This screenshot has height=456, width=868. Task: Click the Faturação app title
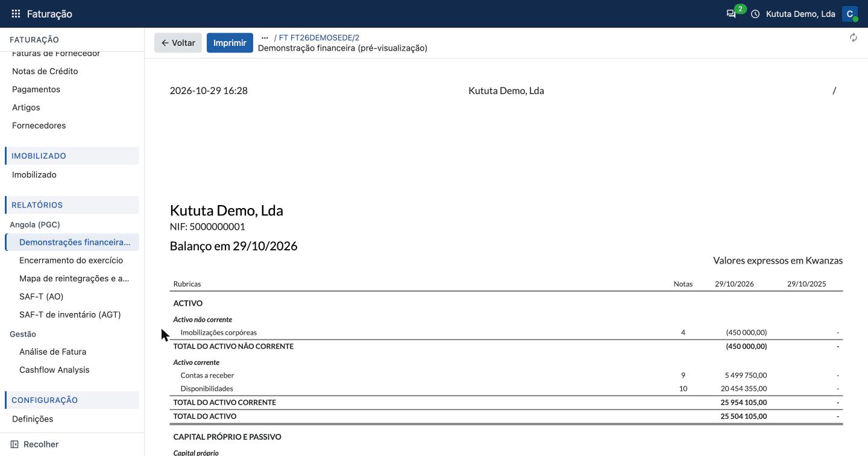[x=49, y=14]
